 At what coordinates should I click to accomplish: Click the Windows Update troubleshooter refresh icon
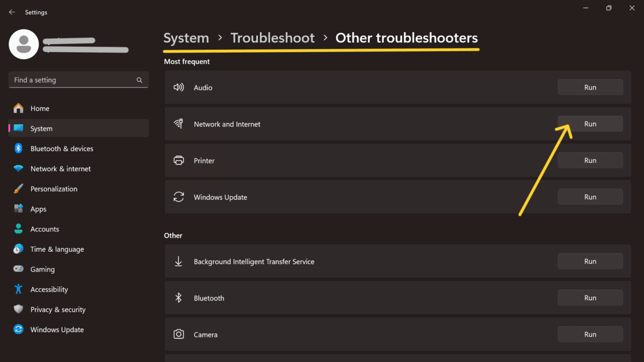coord(179,197)
